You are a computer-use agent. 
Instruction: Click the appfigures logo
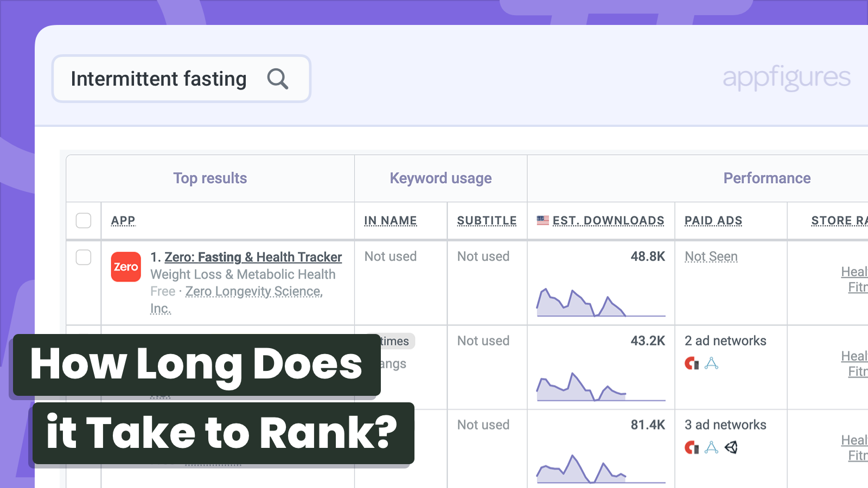tap(787, 78)
